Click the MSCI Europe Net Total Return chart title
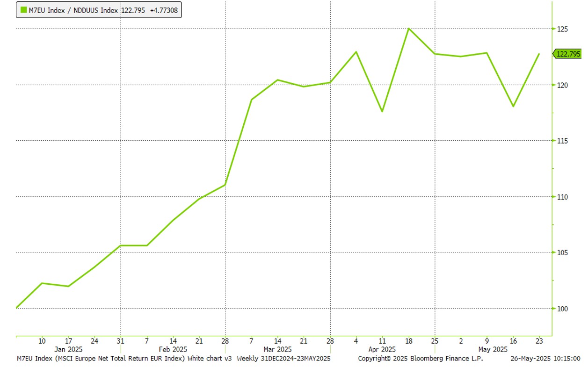 pyautogui.click(x=124, y=359)
